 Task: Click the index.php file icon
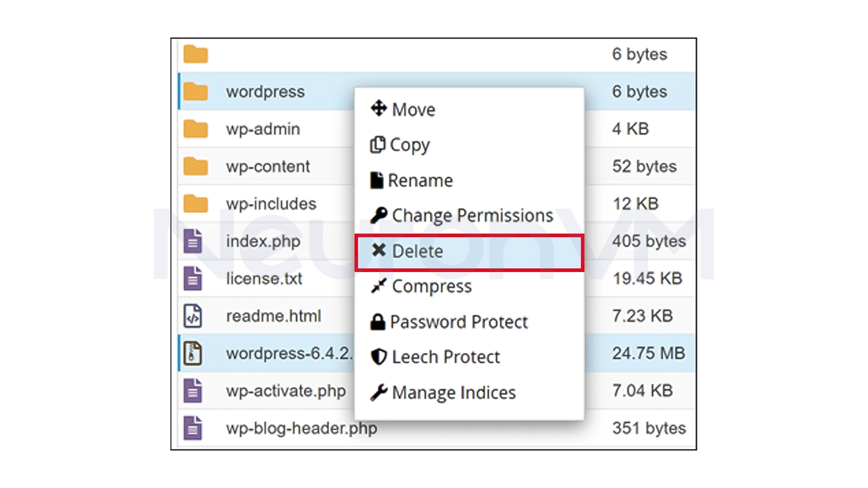click(x=194, y=241)
